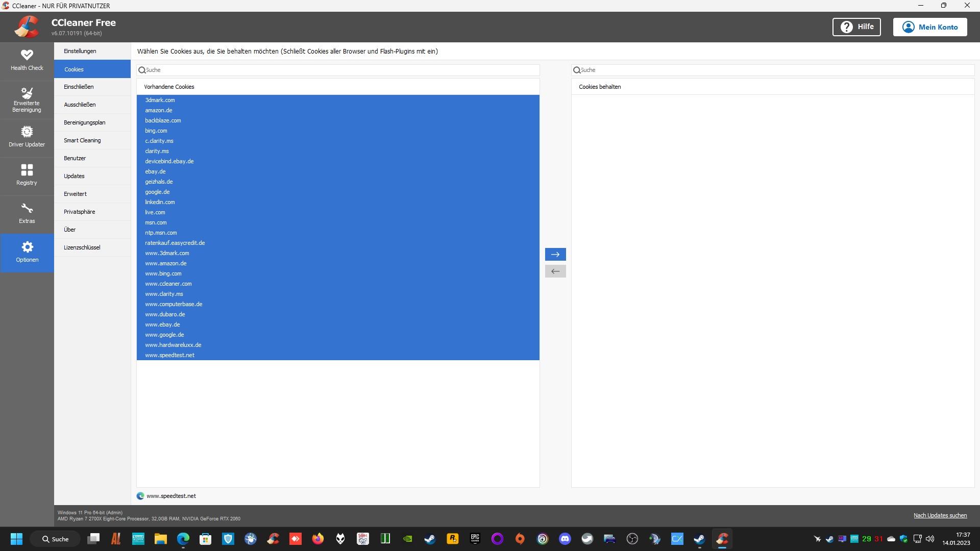Open the Health Check section
The image size is (980, 551).
point(27,60)
